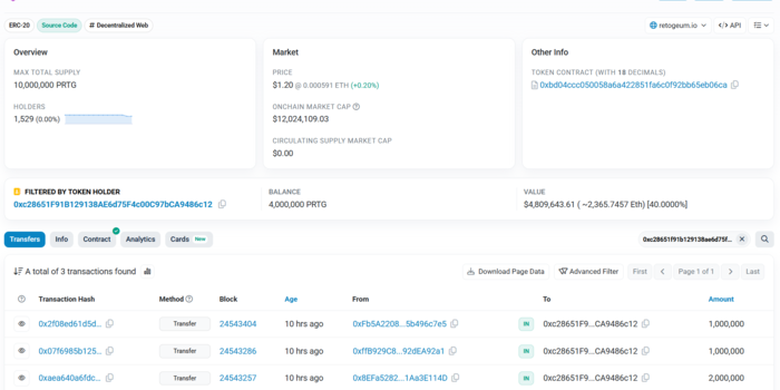The width and height of the screenshot is (780, 390).
Task: Click the sort icon beside transactions found
Action: 18,272
